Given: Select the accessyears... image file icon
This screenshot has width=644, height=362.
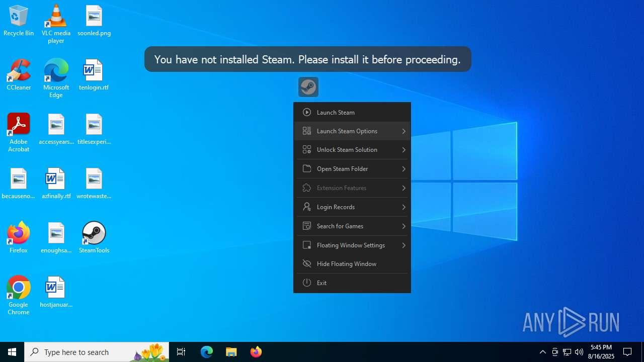Looking at the screenshot, I should (56, 129).
